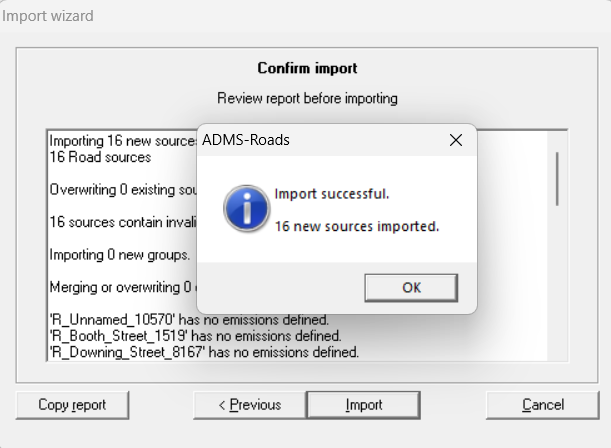Click the 'Merging or overwriting 0' line
The image size is (611, 448).
click(x=121, y=287)
